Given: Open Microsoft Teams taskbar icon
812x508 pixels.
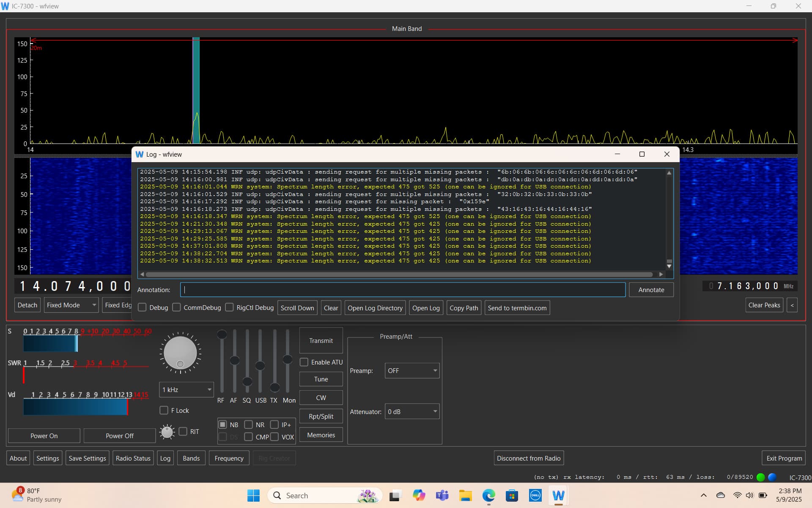Looking at the screenshot, I should tap(442, 495).
